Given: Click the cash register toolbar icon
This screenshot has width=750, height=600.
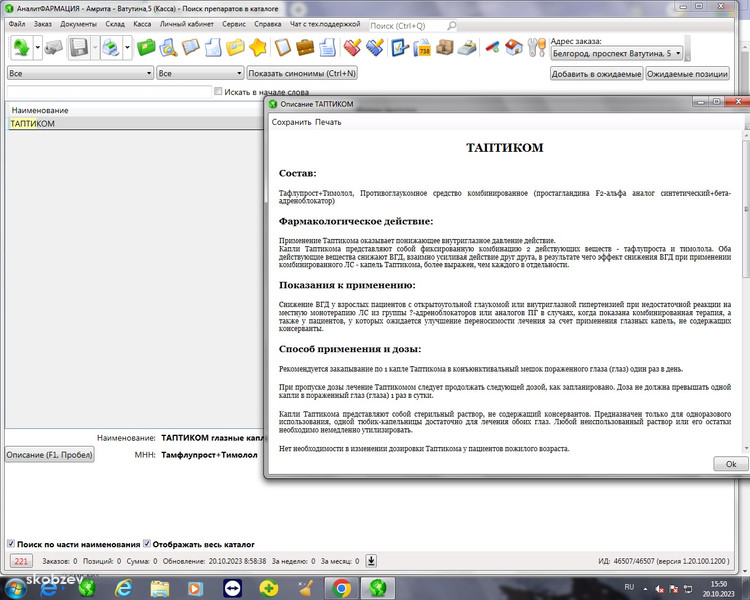Looking at the screenshot, I should [x=466, y=47].
